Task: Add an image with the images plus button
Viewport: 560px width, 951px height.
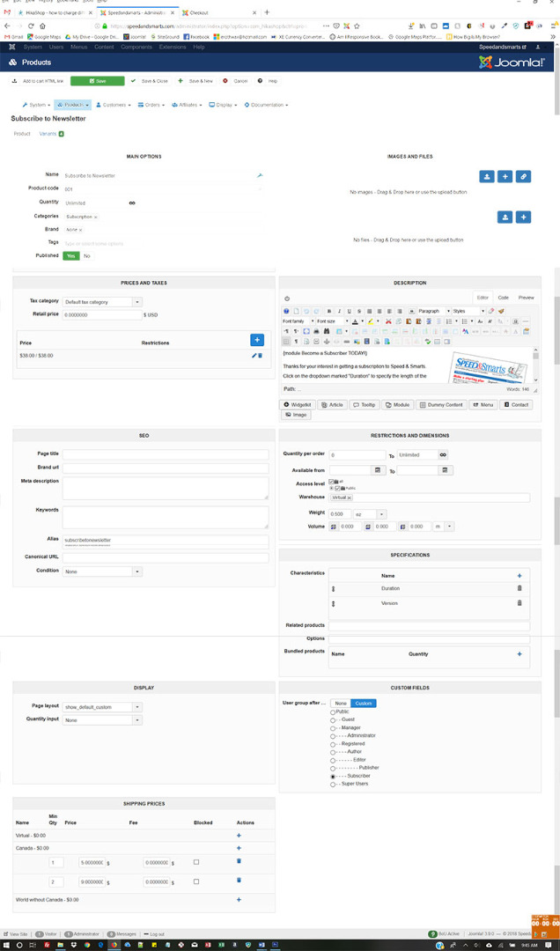Action: [x=505, y=176]
